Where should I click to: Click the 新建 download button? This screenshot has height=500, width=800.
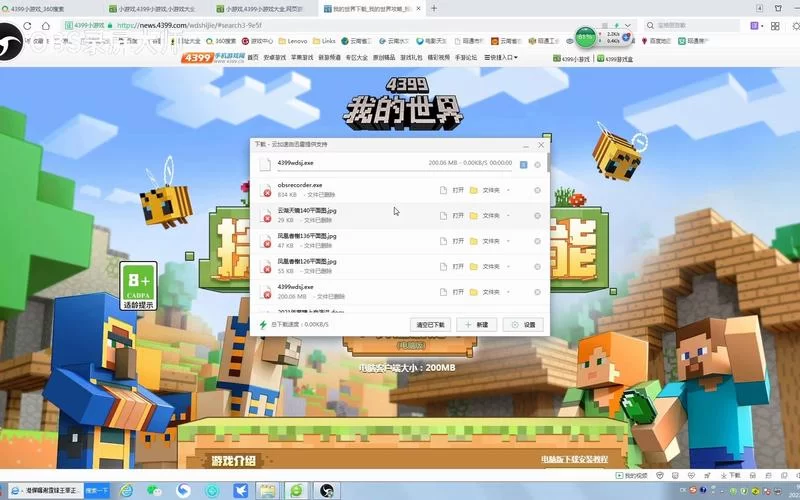477,324
